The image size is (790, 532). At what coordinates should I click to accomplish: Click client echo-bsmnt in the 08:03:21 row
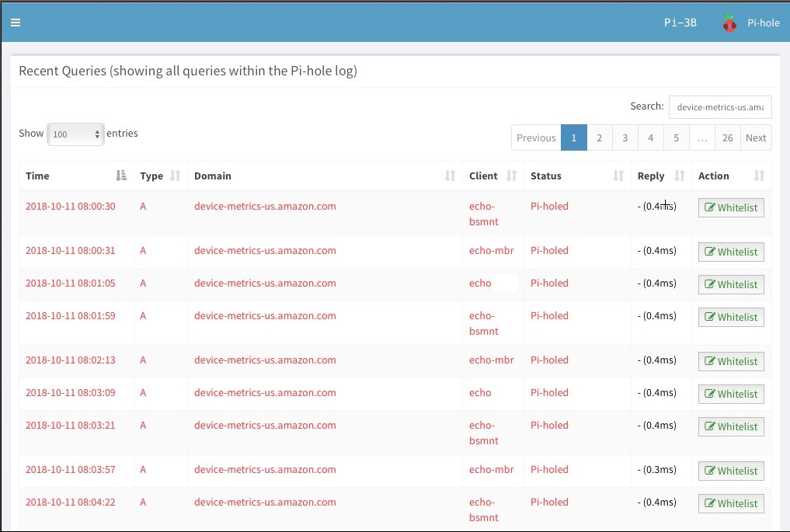pos(484,433)
